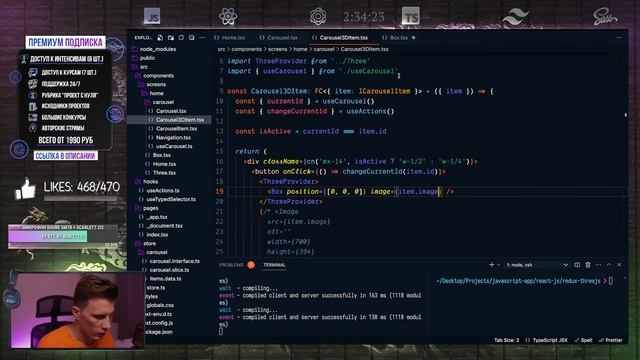
Task: Open Three.tsx in the file tree
Action: pos(164,173)
